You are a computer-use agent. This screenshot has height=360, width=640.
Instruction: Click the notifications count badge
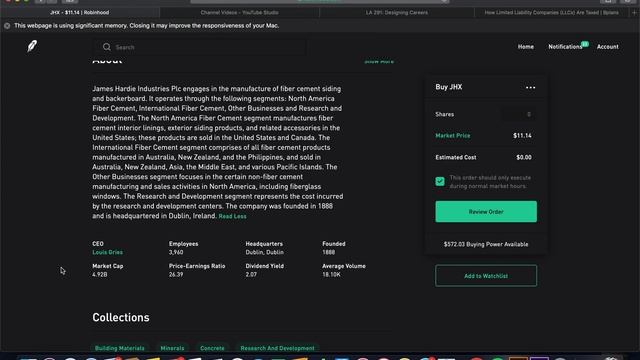(585, 44)
